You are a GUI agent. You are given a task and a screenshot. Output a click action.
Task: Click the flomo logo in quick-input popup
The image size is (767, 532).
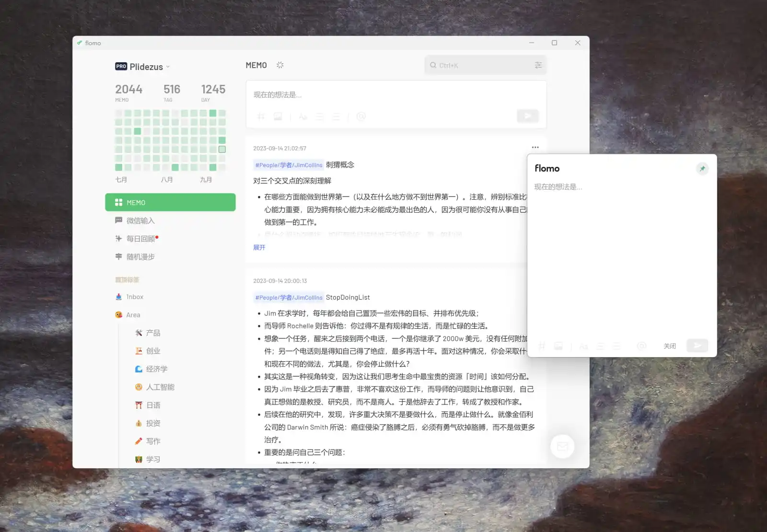[x=547, y=168]
